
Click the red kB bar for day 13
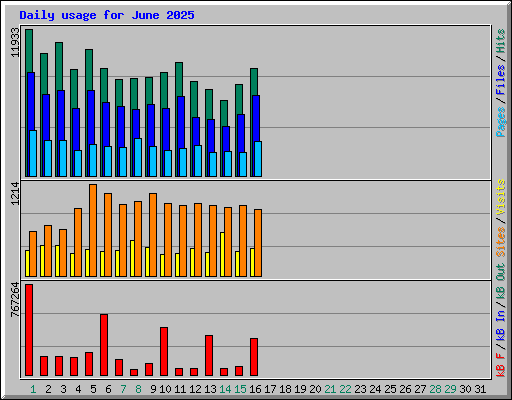click(x=209, y=355)
